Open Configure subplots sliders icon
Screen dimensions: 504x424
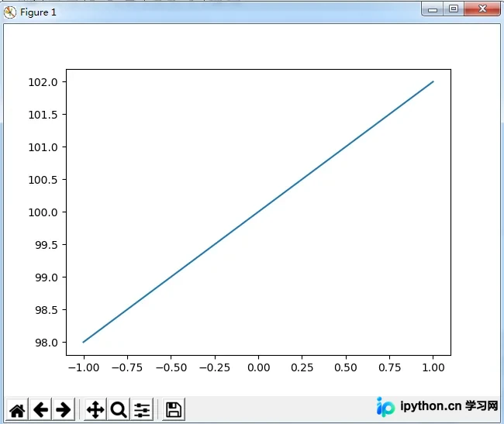tap(142, 409)
